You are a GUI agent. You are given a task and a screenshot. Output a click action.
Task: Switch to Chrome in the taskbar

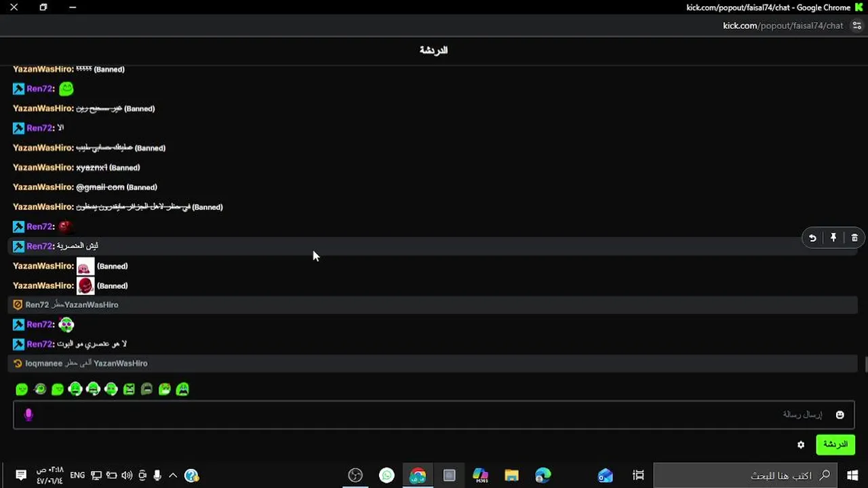[418, 475]
